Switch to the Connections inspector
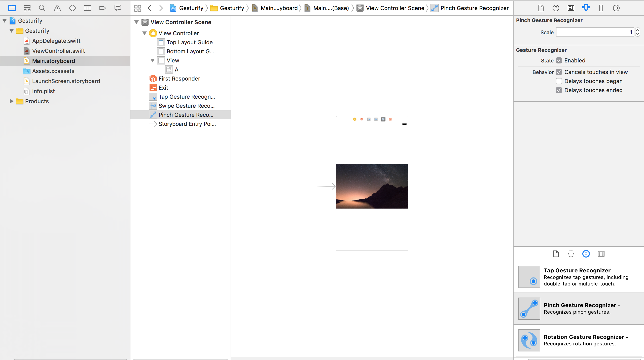 coord(616,8)
